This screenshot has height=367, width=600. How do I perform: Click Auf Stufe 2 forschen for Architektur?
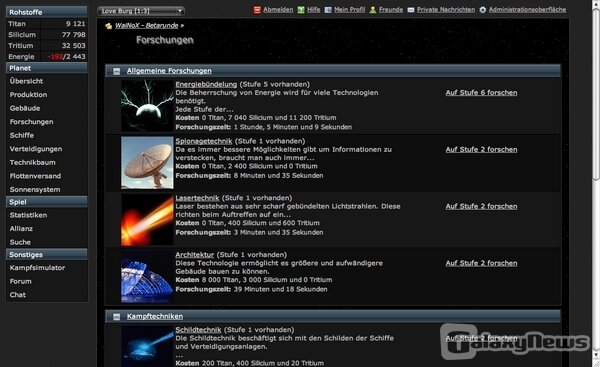(481, 263)
